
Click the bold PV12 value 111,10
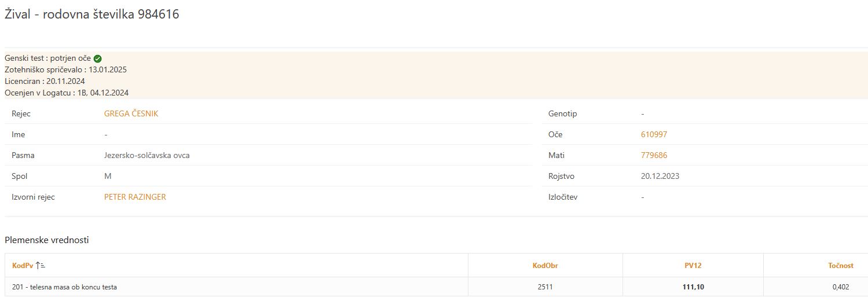tap(693, 287)
